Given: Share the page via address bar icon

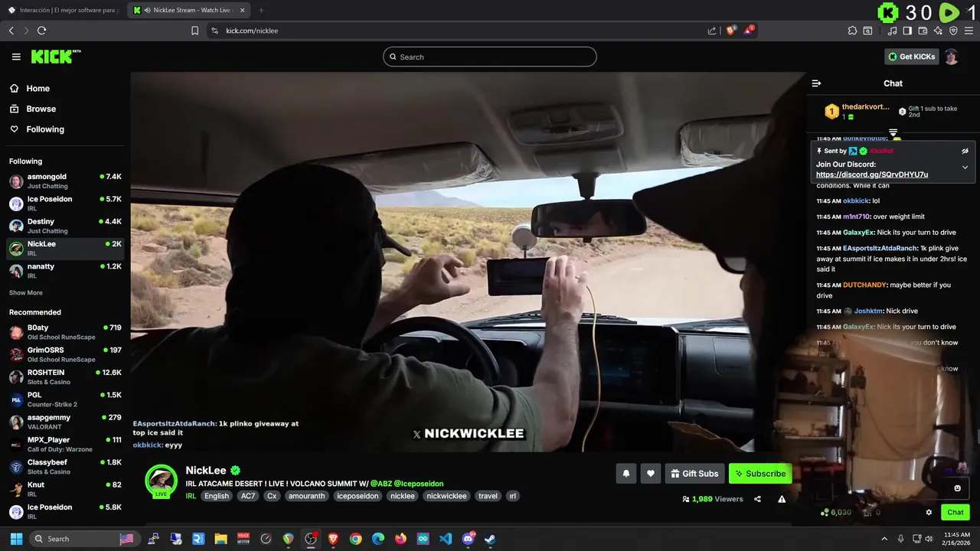Looking at the screenshot, I should click(x=711, y=31).
